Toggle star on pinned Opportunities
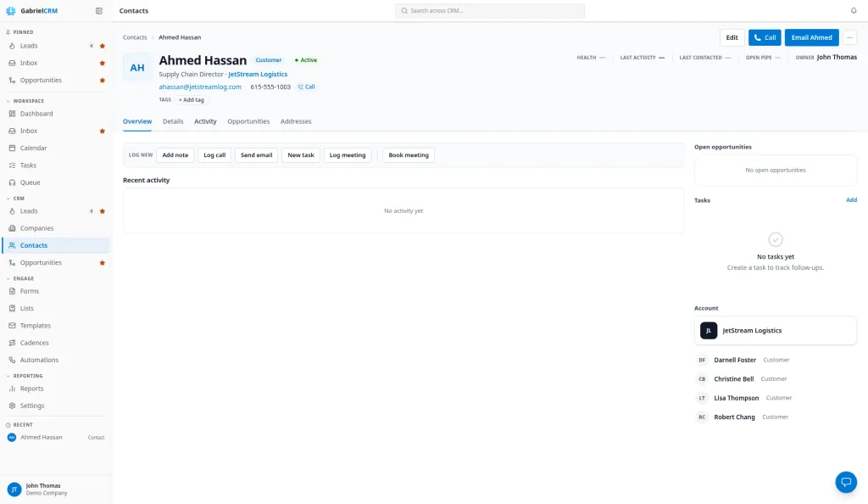868x504 pixels. click(x=103, y=81)
